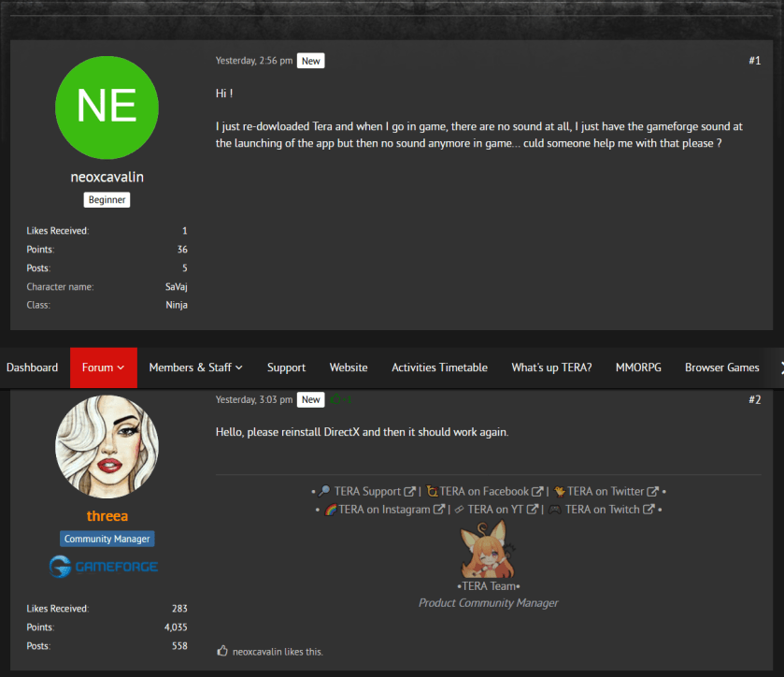Click the TERA Team fox mascot image
784x677 pixels.
point(488,550)
